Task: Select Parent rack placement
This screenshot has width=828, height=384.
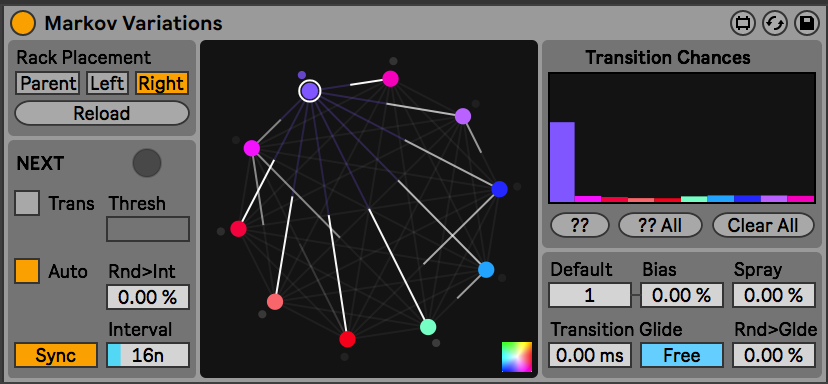Action: click(x=48, y=83)
